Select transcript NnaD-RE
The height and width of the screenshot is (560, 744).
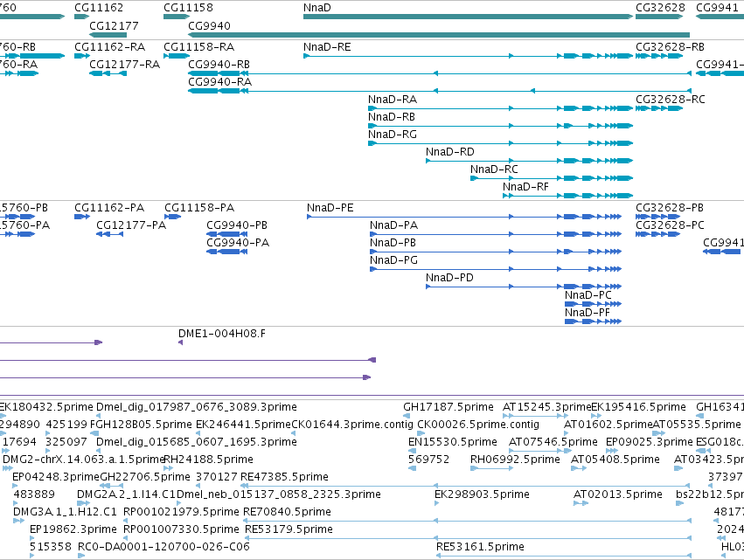coord(327,47)
